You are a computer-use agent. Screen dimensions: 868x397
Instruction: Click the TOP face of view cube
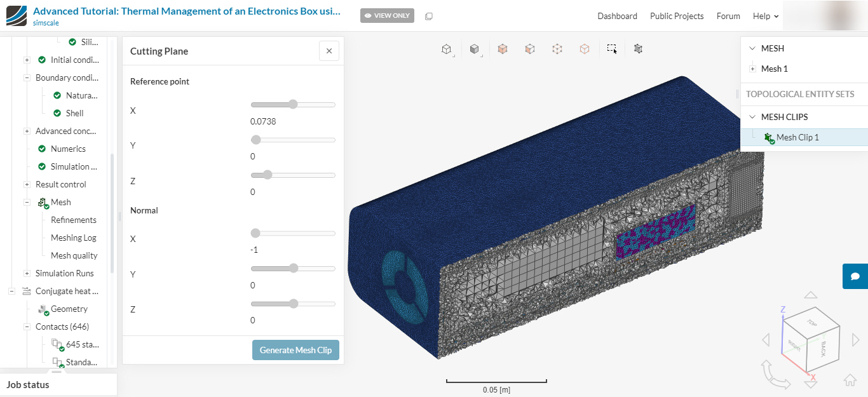click(x=811, y=323)
